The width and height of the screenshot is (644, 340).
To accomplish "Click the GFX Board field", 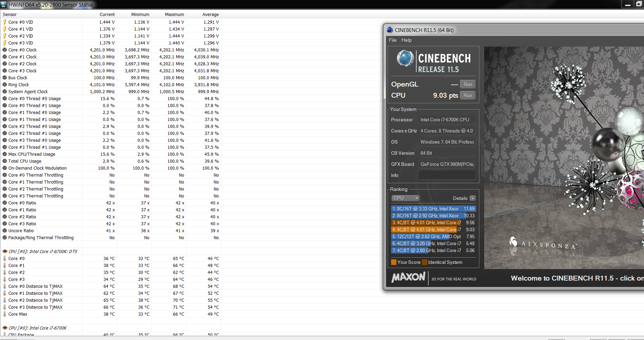I will pos(447,164).
